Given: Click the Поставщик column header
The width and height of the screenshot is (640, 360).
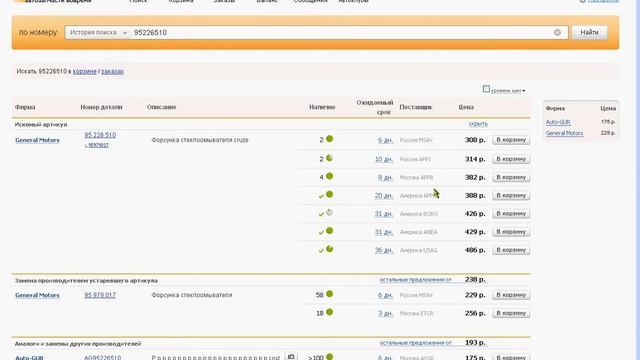Looking at the screenshot, I should point(416,107).
